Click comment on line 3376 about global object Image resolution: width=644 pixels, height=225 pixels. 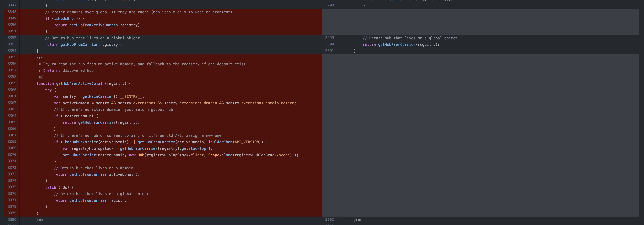click(101, 194)
